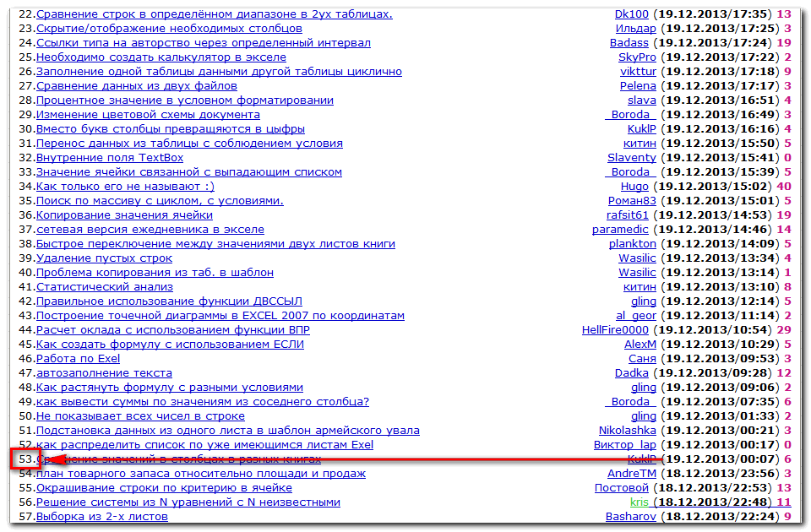Viewport: 811px width, 532px height.
Task: Click Wasilic on the 'Удаление пустых строк' row
Action: [637, 258]
